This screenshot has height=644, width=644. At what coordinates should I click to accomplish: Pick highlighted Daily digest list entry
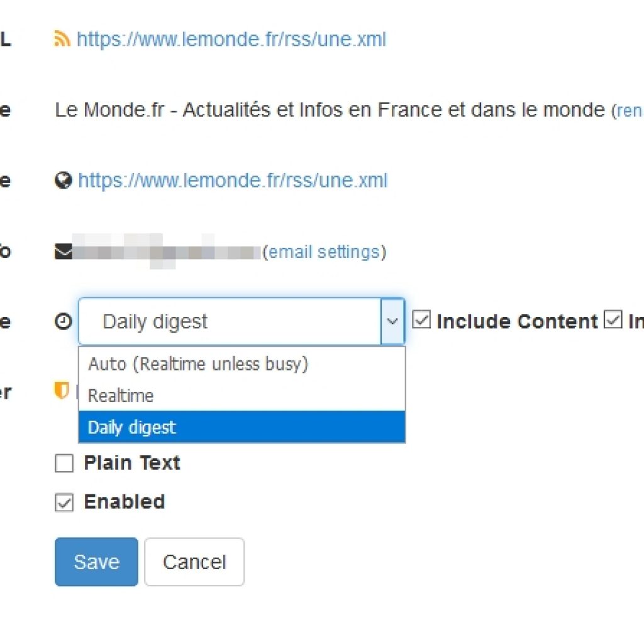(242, 427)
